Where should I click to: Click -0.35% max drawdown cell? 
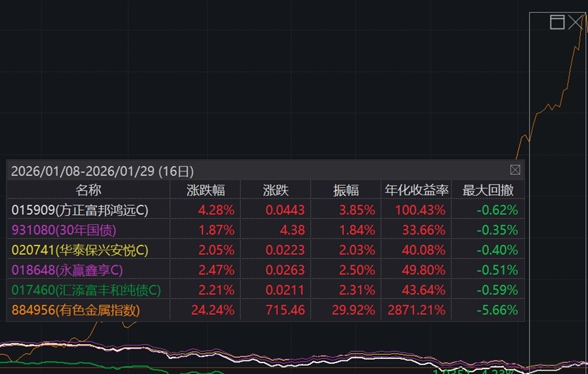[x=498, y=230]
